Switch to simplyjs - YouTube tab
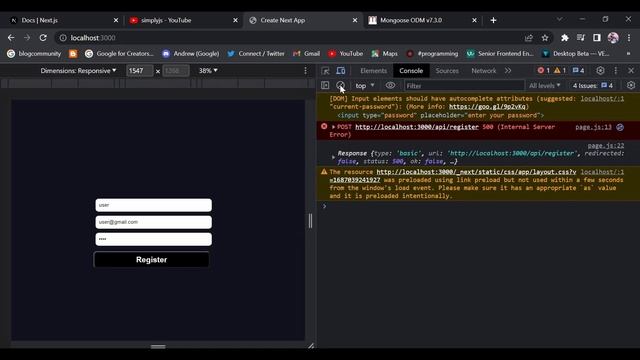 coord(182,20)
